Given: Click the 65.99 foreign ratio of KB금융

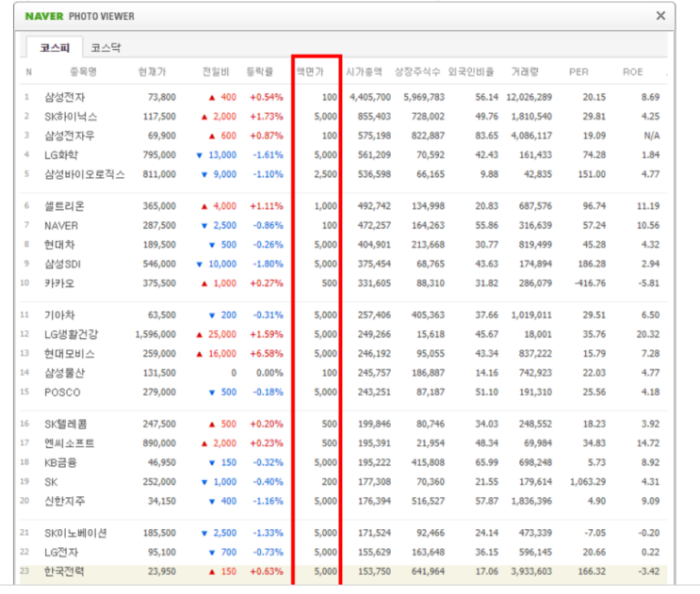Looking at the screenshot, I should [x=486, y=462].
